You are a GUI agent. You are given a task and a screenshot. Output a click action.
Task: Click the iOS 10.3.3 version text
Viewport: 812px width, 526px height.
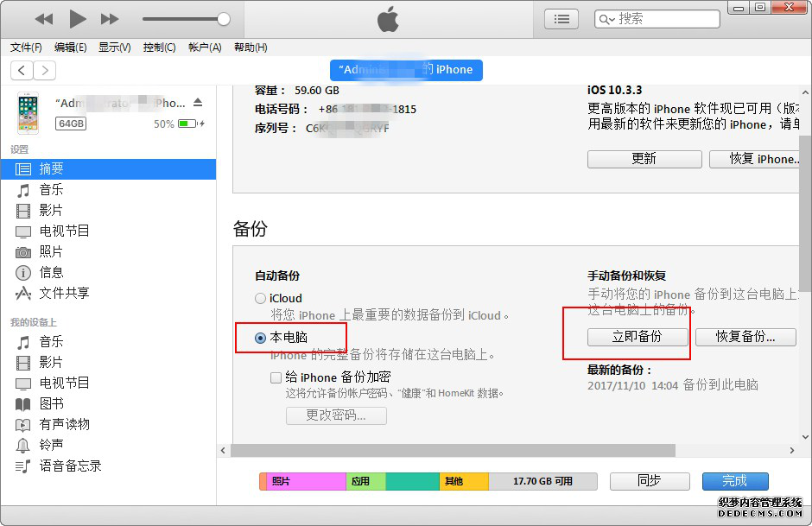pyautogui.click(x=615, y=91)
